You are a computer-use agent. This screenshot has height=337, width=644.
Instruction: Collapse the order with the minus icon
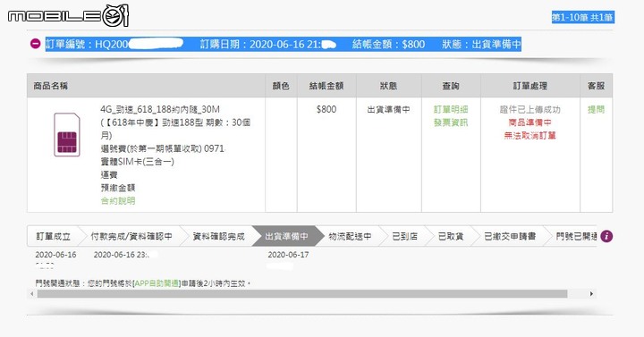click(x=36, y=44)
